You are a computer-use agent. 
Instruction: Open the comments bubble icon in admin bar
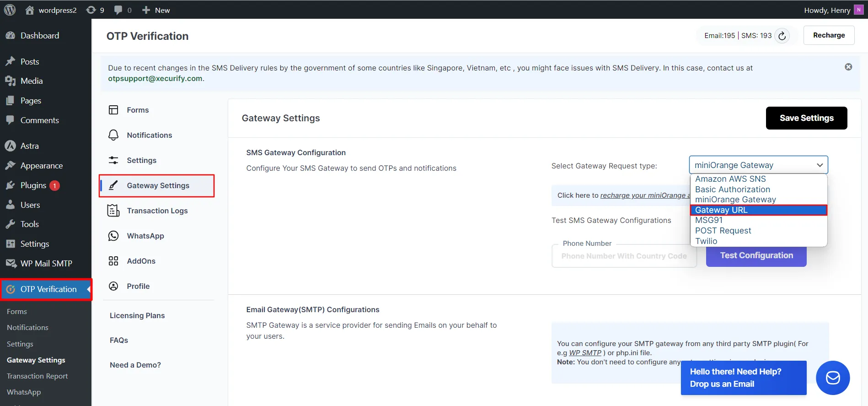pos(118,10)
